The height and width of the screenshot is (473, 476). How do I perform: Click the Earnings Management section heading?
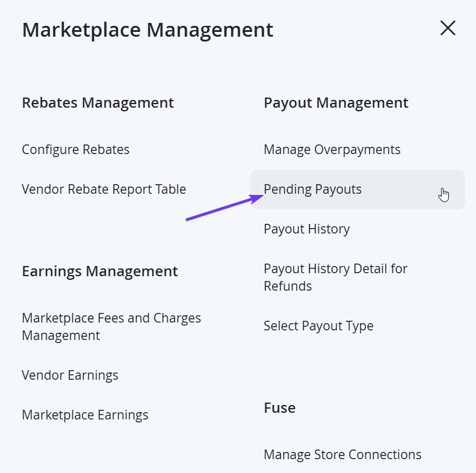(x=100, y=271)
